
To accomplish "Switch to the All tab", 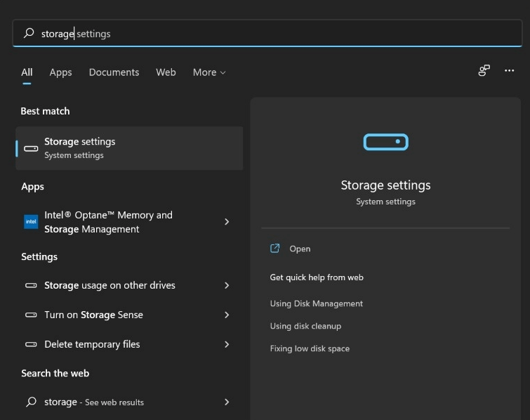I will pyautogui.click(x=27, y=72).
